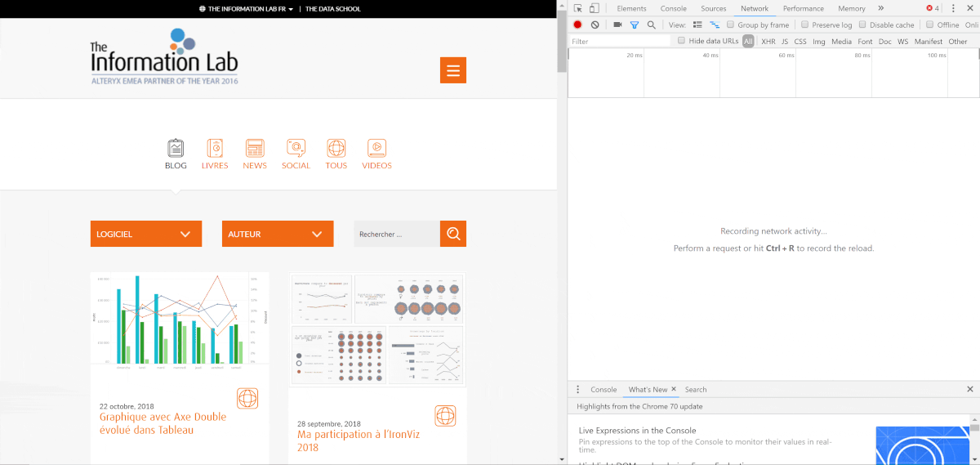
Task: Open the orange hamburger menu button
Action: [x=452, y=70]
